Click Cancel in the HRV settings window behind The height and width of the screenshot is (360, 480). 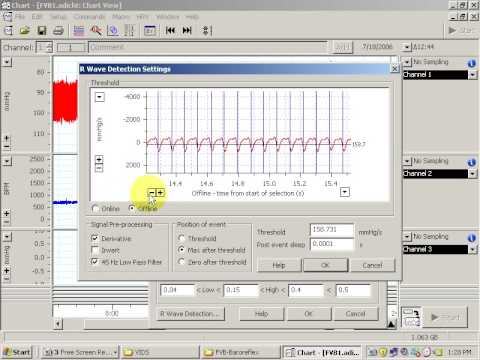pyautogui.click(x=356, y=314)
